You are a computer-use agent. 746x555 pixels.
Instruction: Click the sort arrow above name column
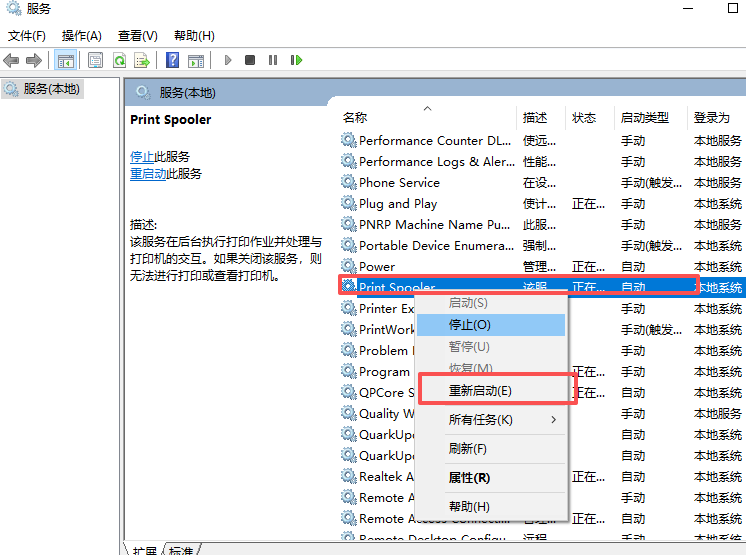(x=428, y=108)
